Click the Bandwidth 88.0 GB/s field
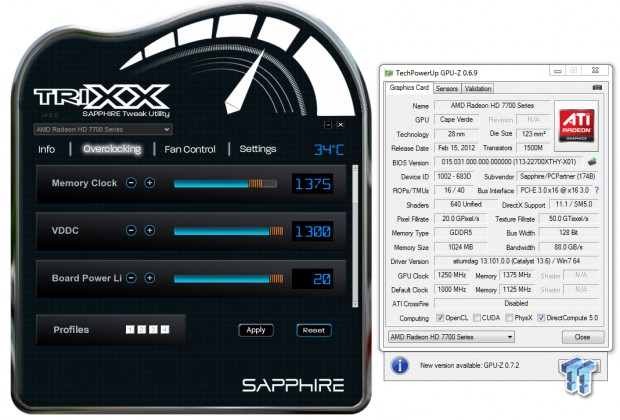Image resolution: width=620 pixels, height=420 pixels. [x=569, y=247]
